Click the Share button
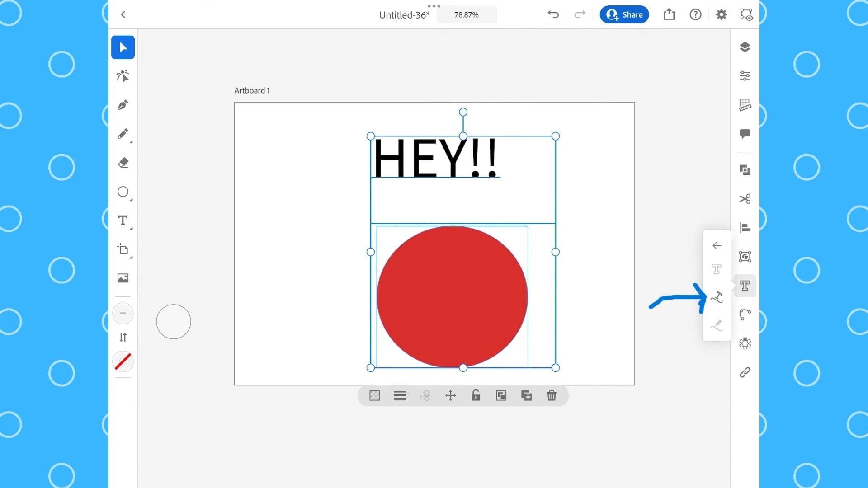 (x=624, y=14)
